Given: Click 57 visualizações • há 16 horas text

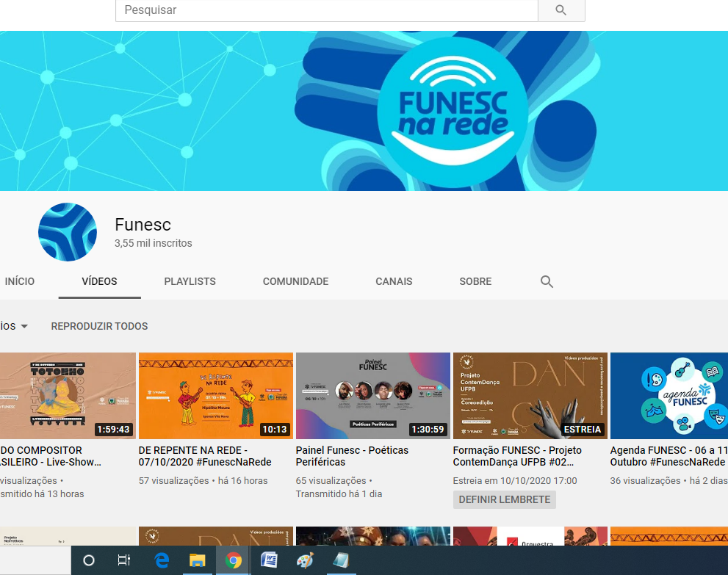Looking at the screenshot, I should coord(203,481).
